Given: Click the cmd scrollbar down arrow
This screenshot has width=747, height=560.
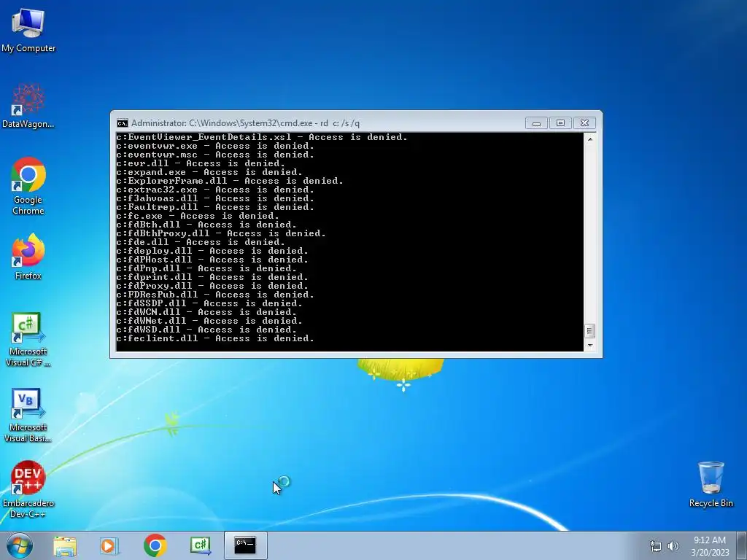Looking at the screenshot, I should coord(589,346).
